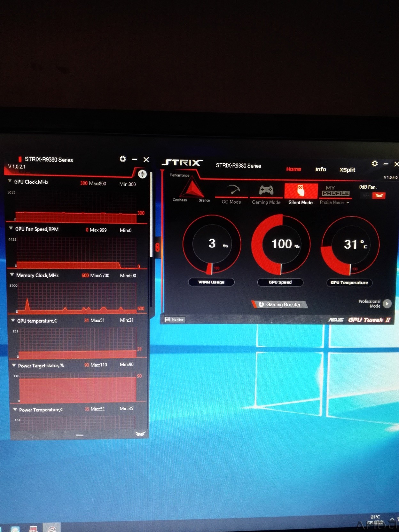Collapse the GPU Fan Speed,RPM graph
Screen dimensions: 399x532
(11, 228)
